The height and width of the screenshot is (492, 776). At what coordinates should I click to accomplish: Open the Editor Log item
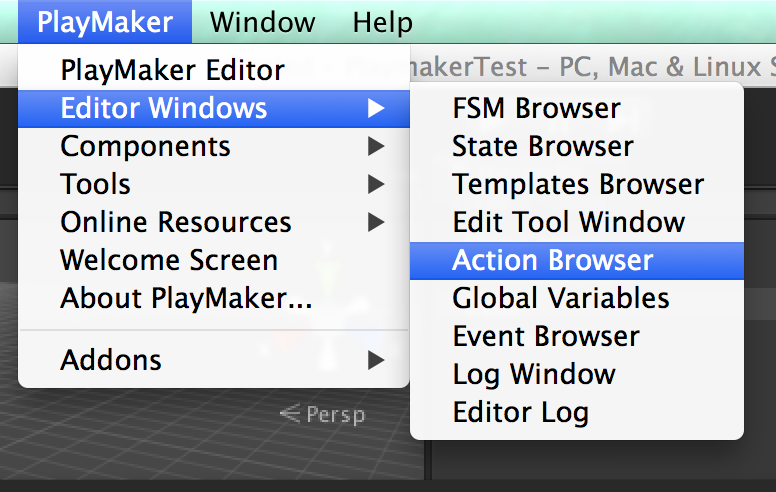click(x=577, y=412)
